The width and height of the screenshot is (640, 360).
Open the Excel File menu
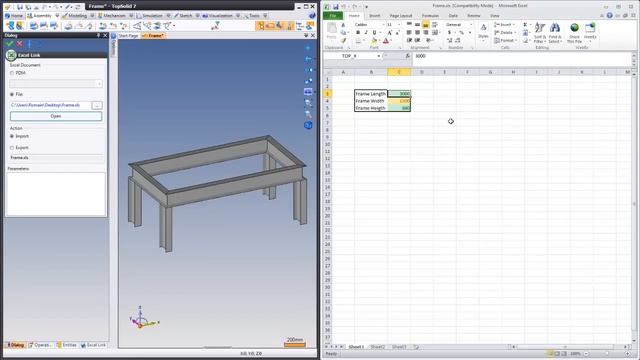333,16
